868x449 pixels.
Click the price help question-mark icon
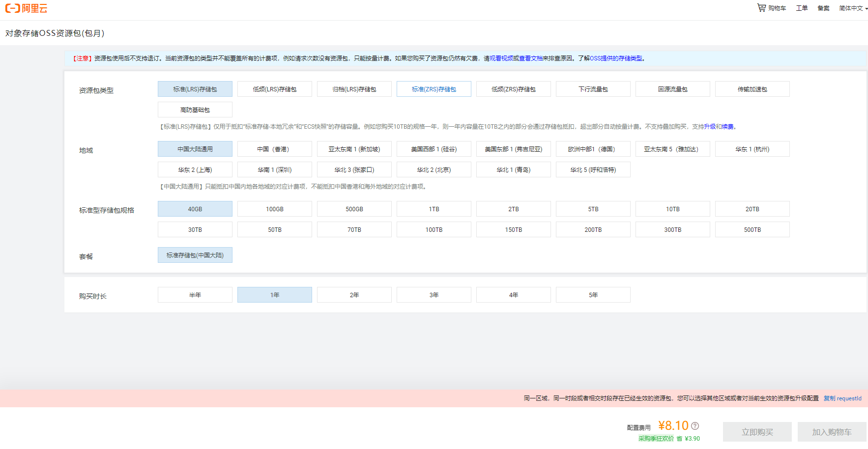[x=695, y=426]
